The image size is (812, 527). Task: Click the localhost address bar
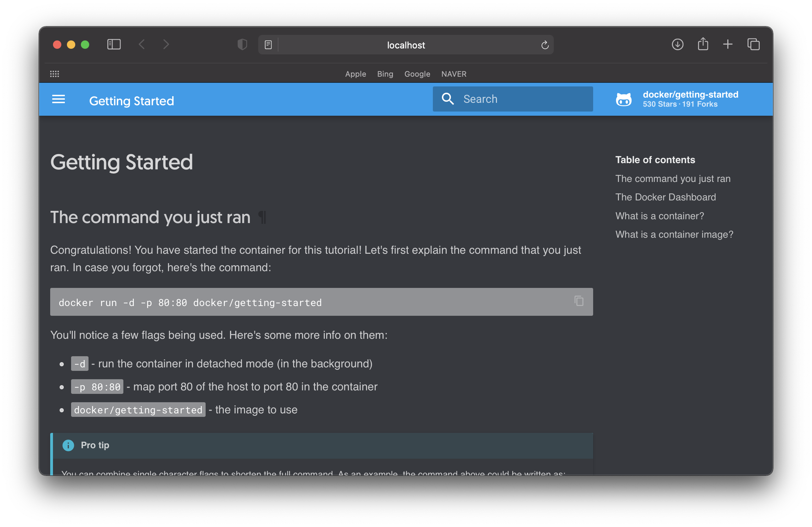click(406, 45)
